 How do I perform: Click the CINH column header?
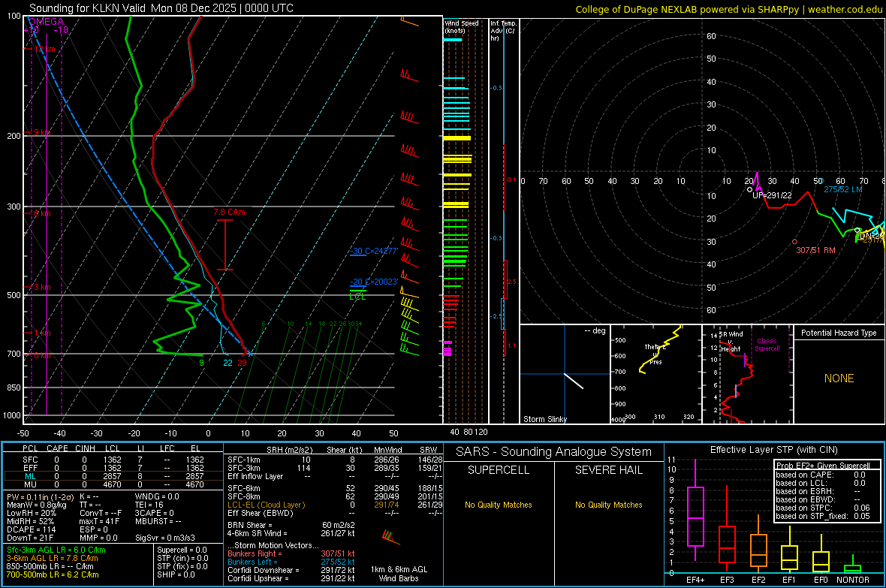coord(86,448)
